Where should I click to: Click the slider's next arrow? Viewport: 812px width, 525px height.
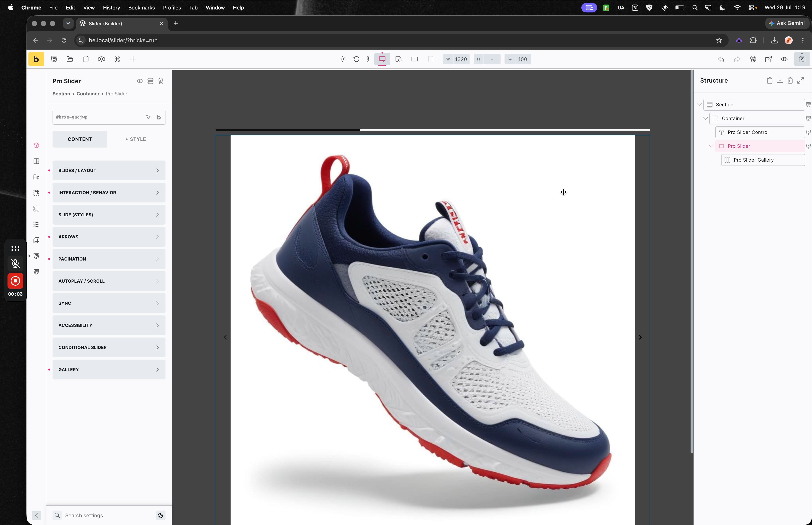point(640,337)
